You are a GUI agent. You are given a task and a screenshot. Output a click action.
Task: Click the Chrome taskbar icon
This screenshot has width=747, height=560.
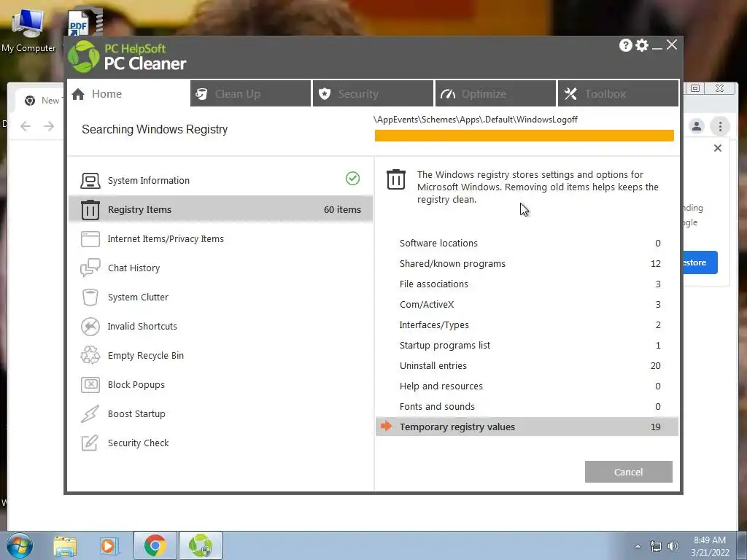[x=155, y=545]
